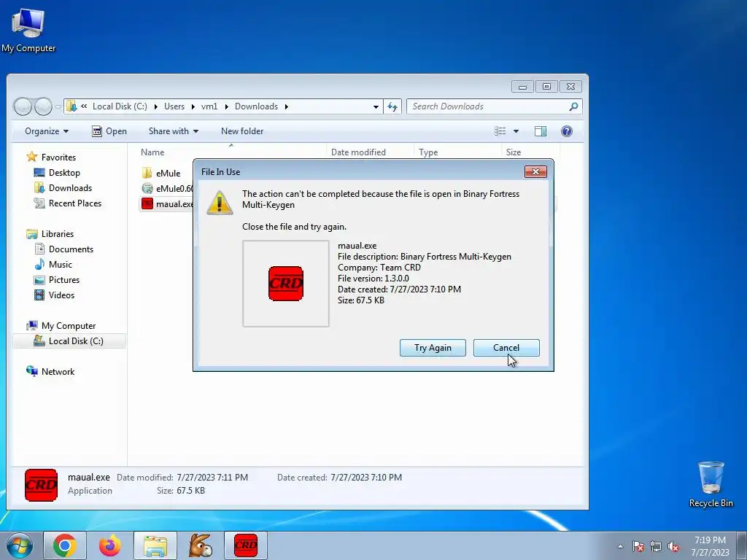Viewport: 747px width, 560px height.
Task: Open Windows Explorer taskbar icon
Action: (x=155, y=546)
